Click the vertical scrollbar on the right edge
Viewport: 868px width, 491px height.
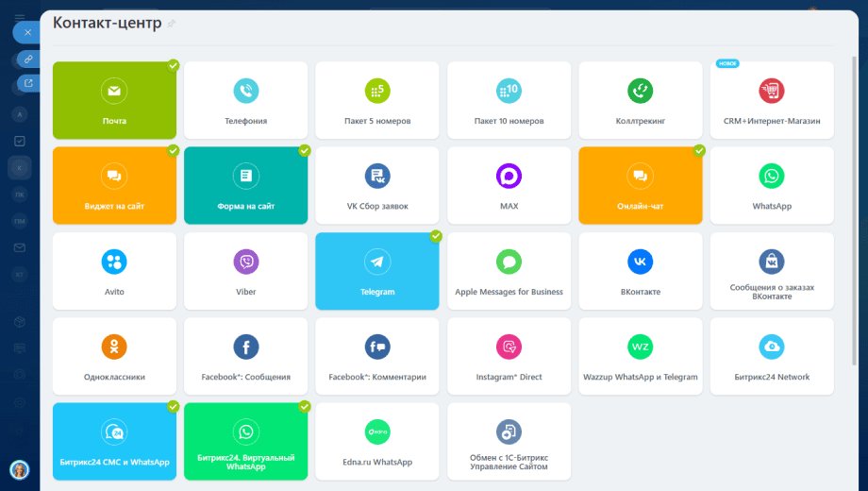855,211
